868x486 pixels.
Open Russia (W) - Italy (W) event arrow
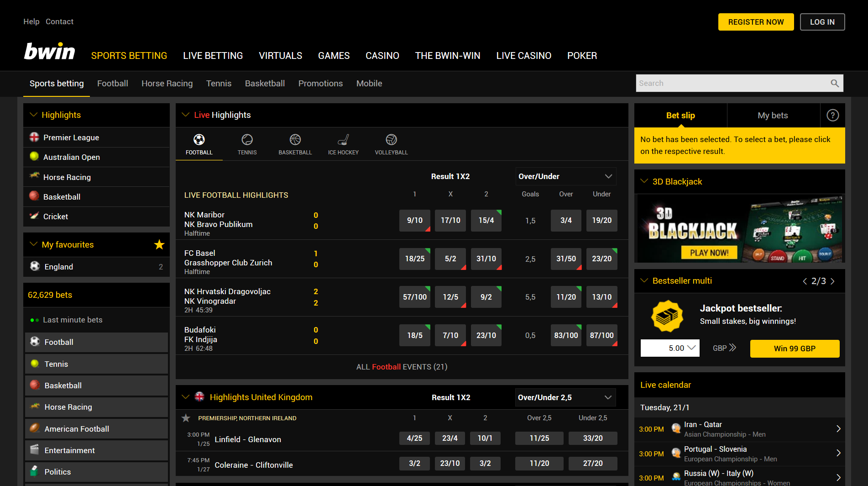click(838, 477)
